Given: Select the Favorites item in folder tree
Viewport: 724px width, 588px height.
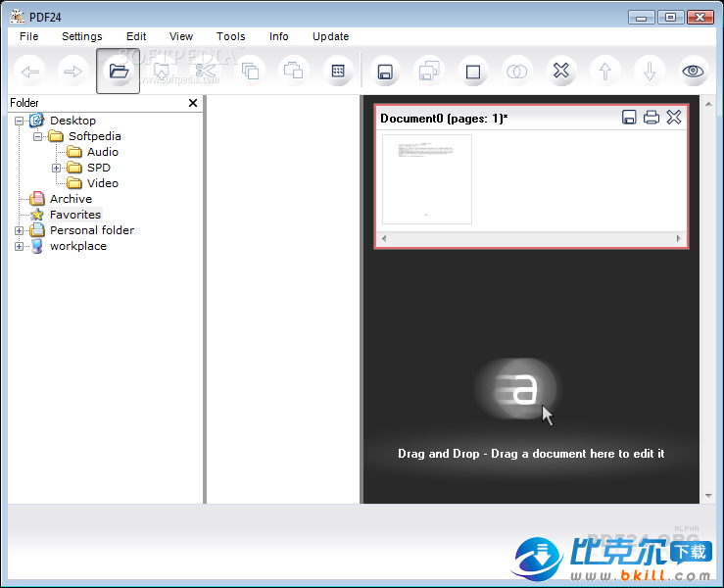Looking at the screenshot, I should tap(75, 215).
